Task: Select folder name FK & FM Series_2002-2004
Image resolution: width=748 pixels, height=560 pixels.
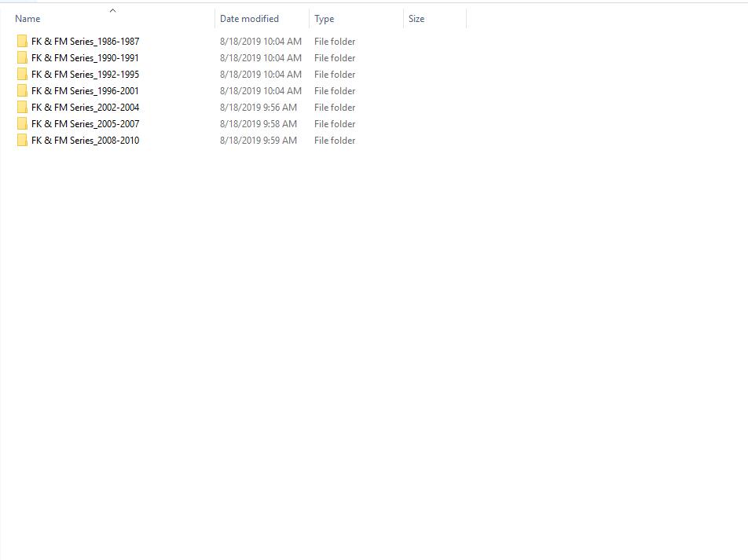Action: tap(86, 108)
